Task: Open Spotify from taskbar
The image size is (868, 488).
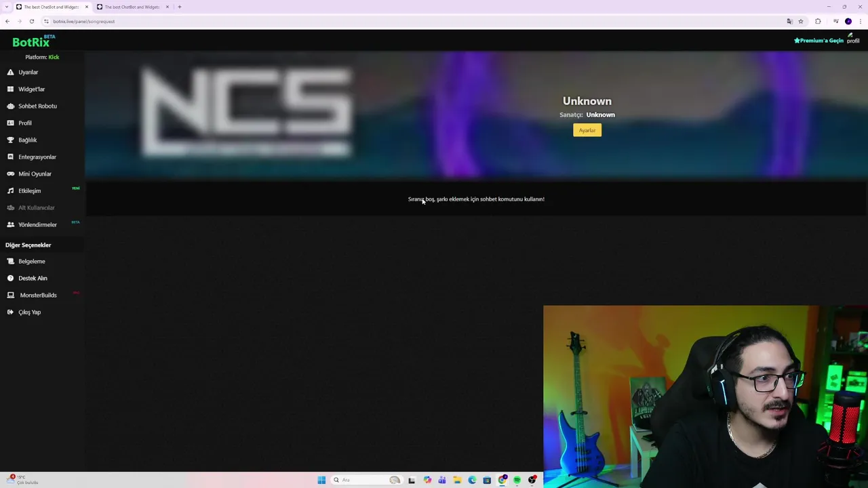Action: point(517,480)
